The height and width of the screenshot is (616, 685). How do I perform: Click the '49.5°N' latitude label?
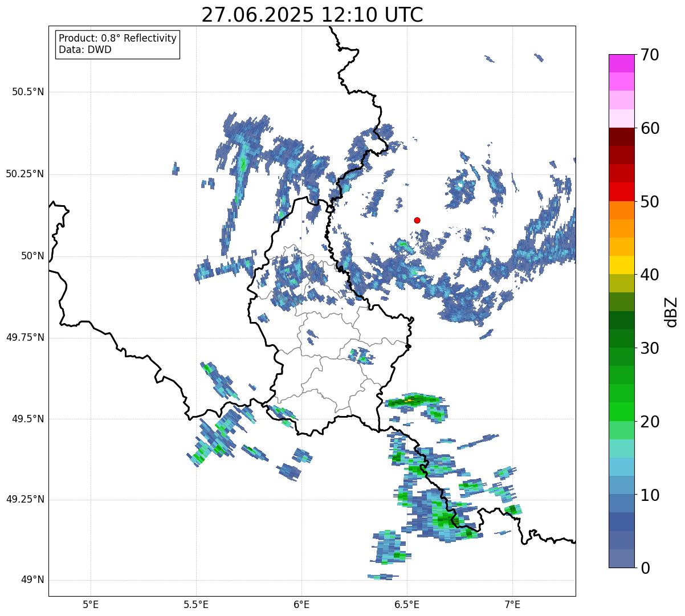[x=28, y=419]
